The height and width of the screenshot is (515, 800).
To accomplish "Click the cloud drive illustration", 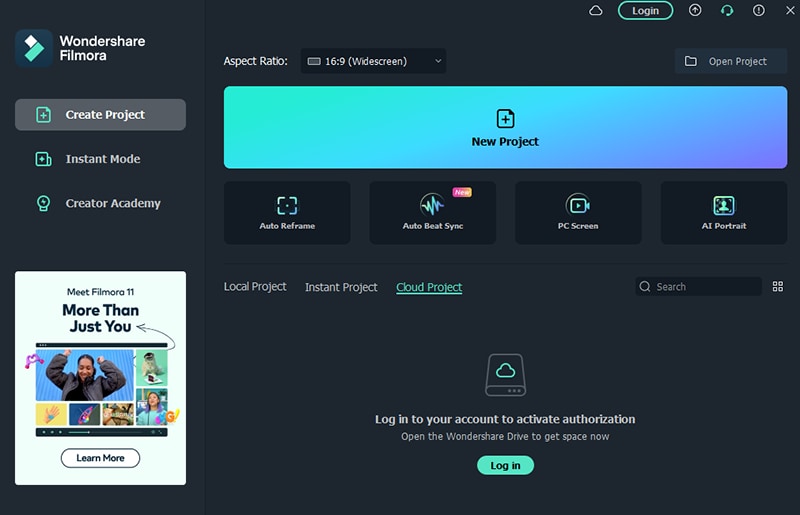I will click(x=506, y=375).
